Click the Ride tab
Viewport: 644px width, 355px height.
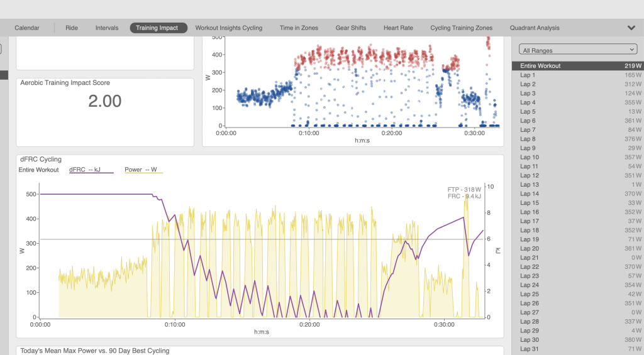(72, 28)
